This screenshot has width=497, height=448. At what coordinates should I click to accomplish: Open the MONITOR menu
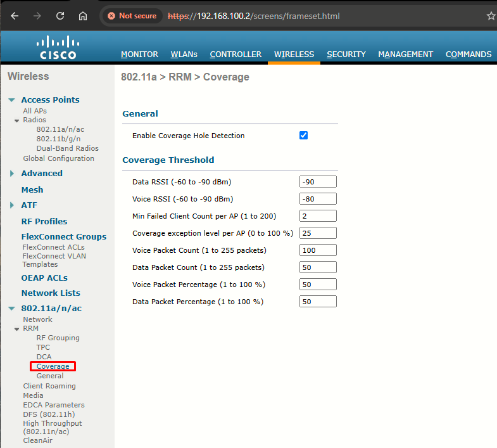pyautogui.click(x=139, y=54)
